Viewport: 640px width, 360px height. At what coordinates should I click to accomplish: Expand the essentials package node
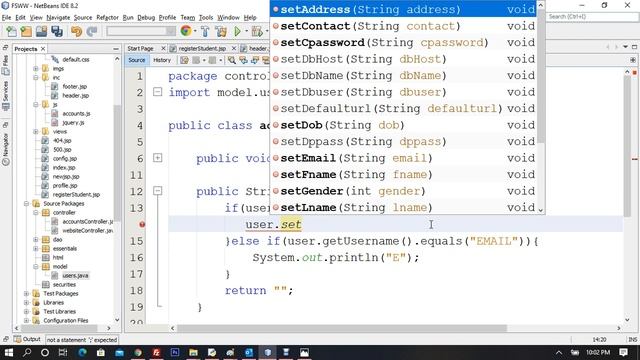pyautogui.click(x=36, y=249)
